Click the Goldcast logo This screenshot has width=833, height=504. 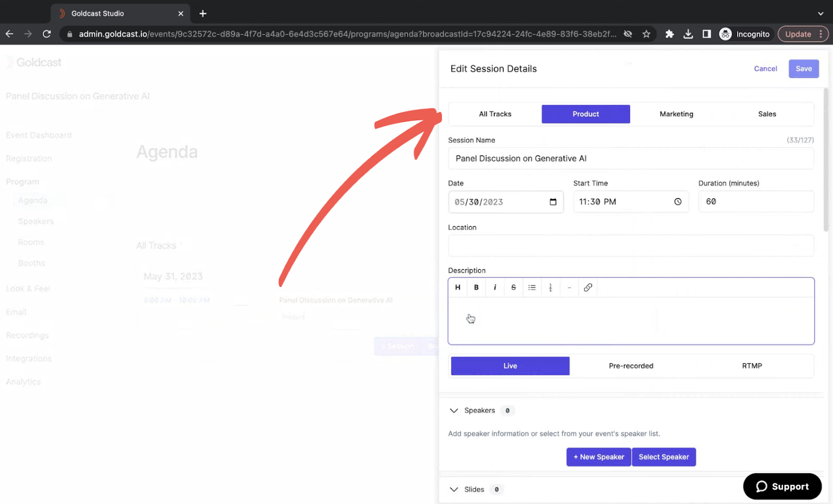[x=34, y=62]
